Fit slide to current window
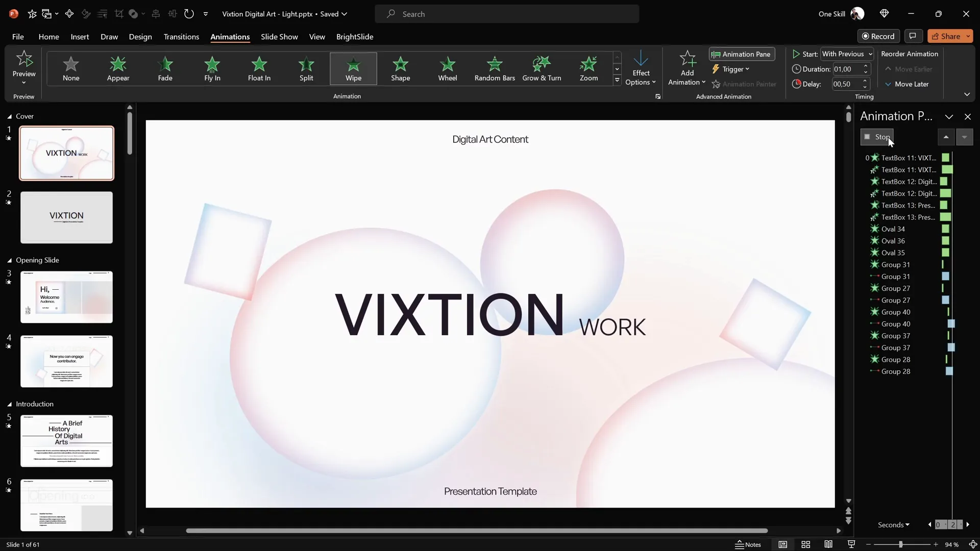This screenshot has width=980, height=551. coord(973,544)
